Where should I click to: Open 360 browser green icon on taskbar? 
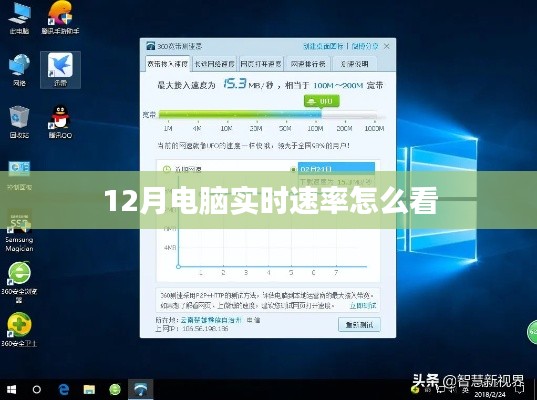115,390
